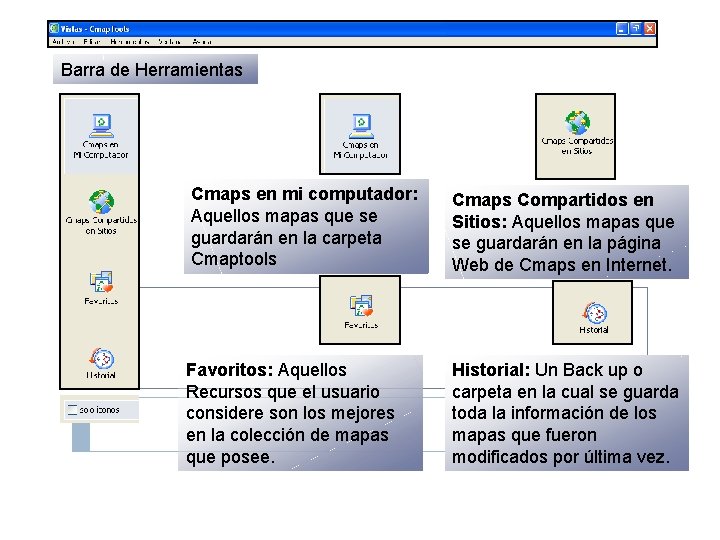Click the Favoritos description text
Image resolution: width=720 pixels, height=540 pixels.
(x=300, y=413)
